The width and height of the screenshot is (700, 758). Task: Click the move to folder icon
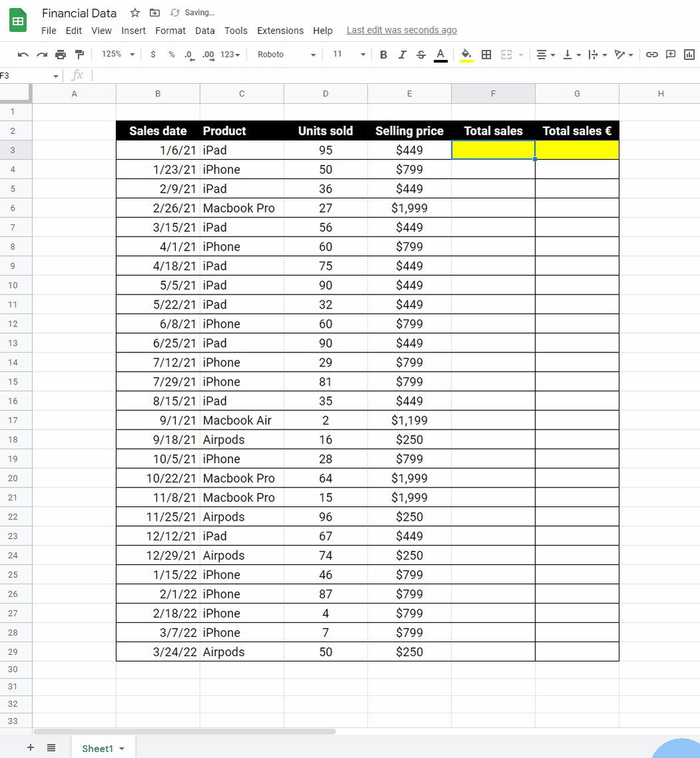155,13
